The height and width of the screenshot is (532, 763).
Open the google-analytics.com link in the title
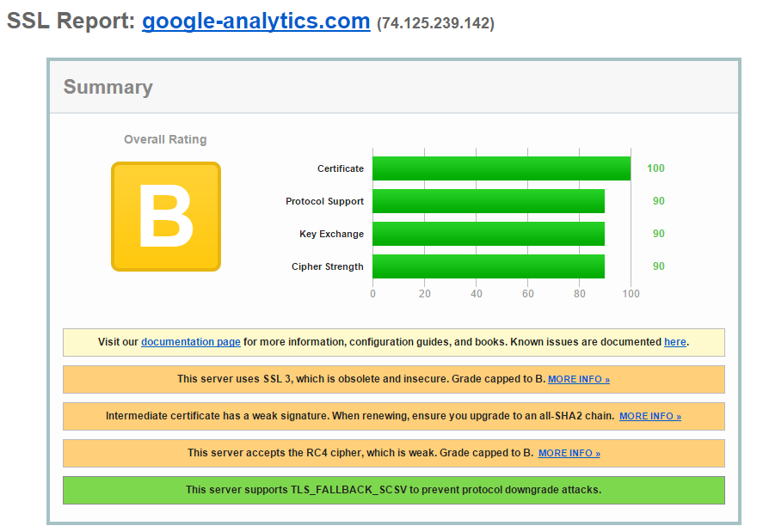(x=255, y=21)
